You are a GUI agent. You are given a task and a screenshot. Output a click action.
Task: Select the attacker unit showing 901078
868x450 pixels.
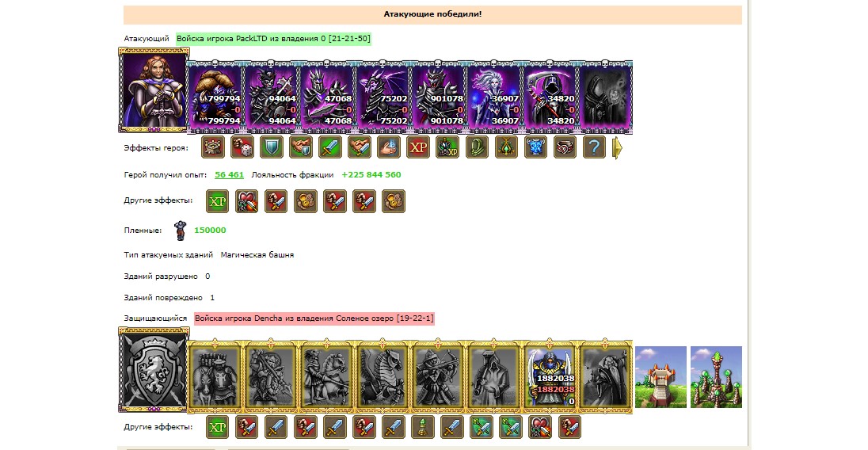438,97
